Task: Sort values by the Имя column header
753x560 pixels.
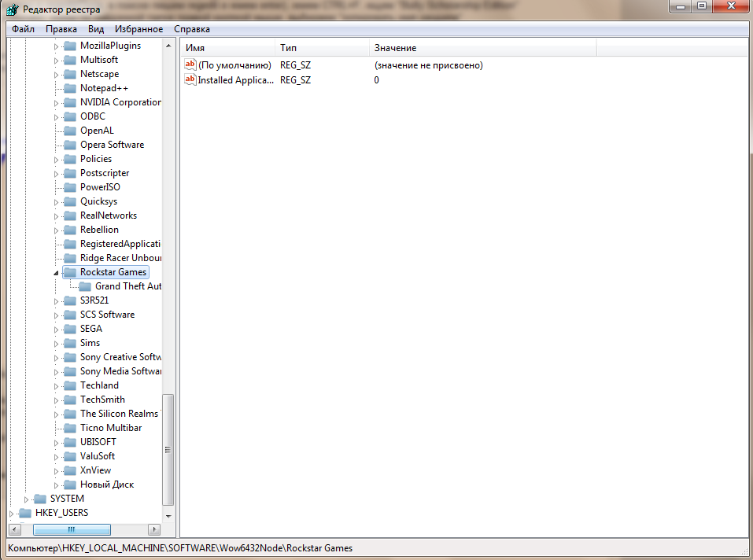Action: (227, 48)
